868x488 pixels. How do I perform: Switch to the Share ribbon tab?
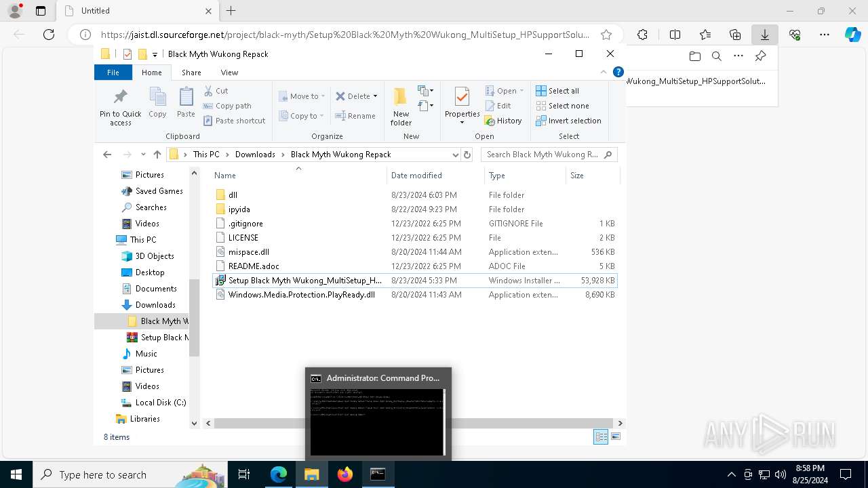coord(191,73)
